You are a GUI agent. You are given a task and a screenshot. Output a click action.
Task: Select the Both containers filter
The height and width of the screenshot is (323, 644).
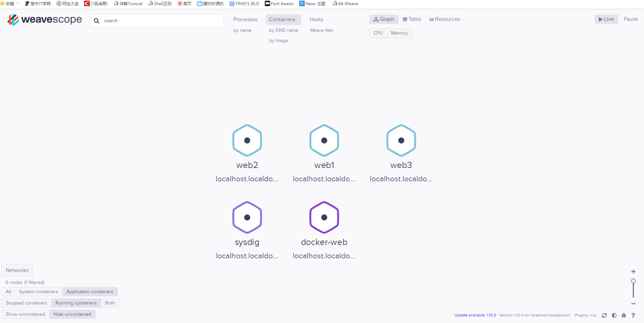click(110, 303)
